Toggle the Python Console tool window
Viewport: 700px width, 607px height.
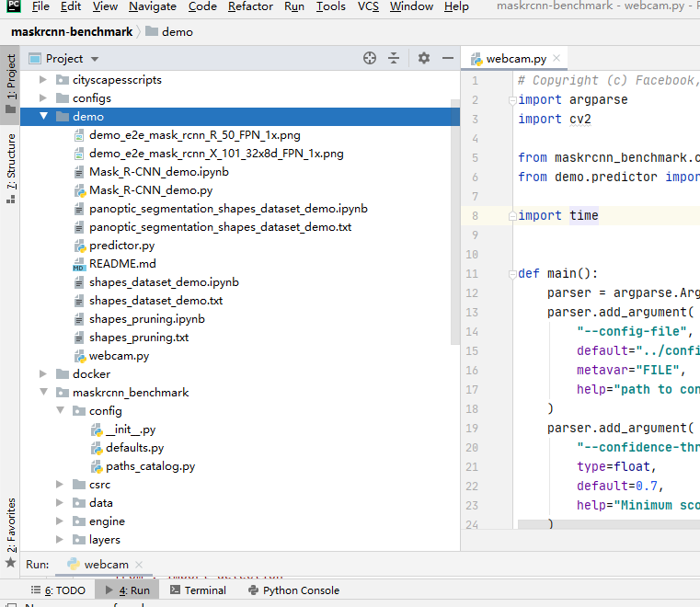click(293, 590)
